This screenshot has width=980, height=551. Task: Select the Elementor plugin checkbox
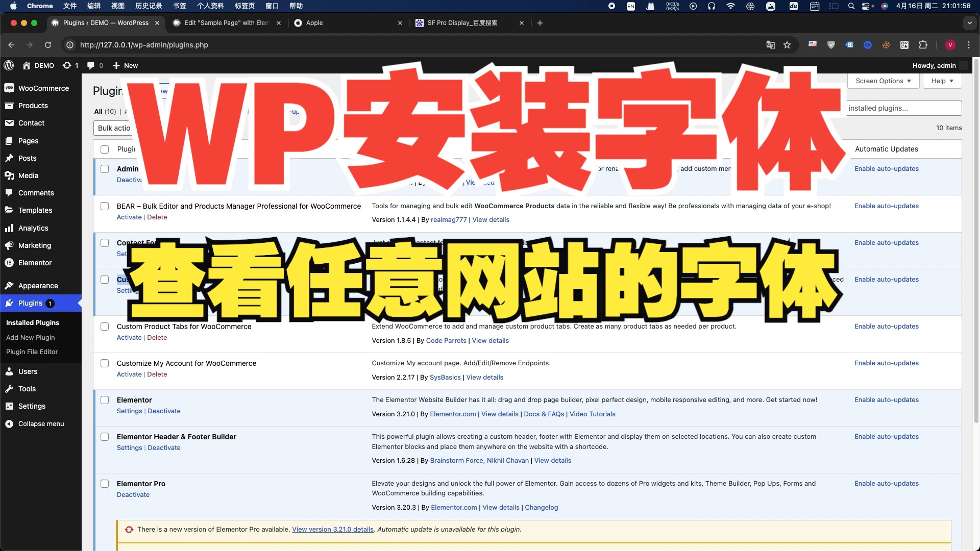point(105,400)
